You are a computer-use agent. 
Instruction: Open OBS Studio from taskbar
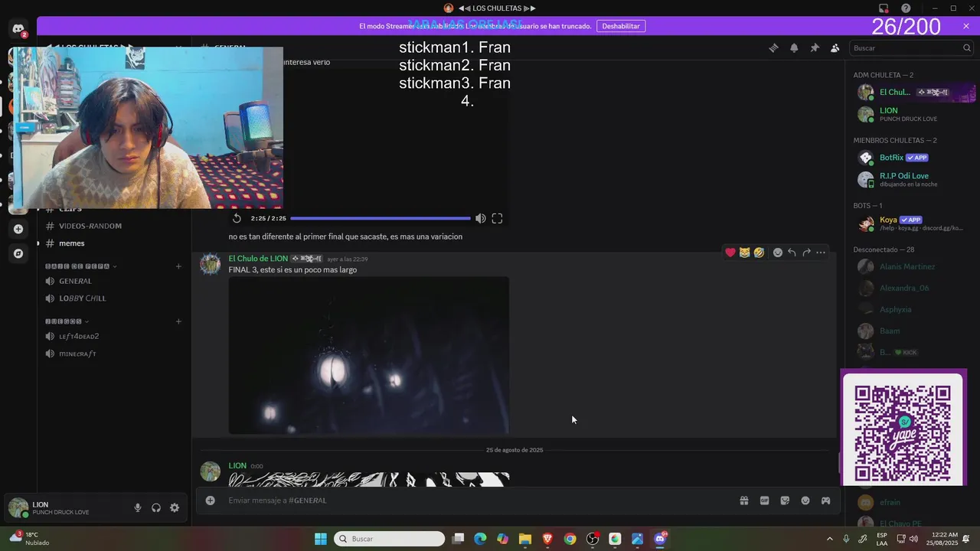[x=593, y=539]
